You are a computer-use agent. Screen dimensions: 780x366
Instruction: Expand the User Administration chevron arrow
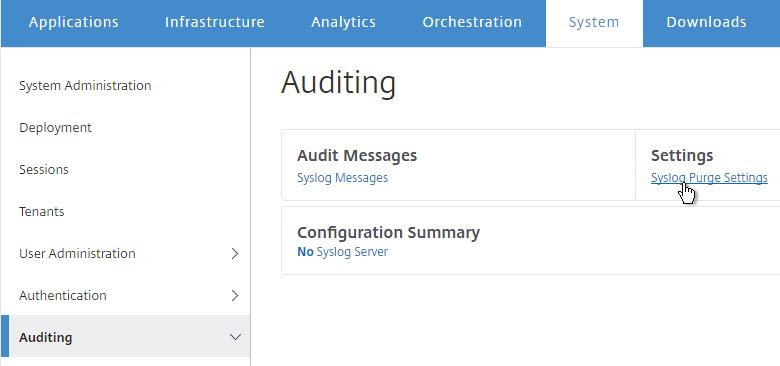coord(235,254)
